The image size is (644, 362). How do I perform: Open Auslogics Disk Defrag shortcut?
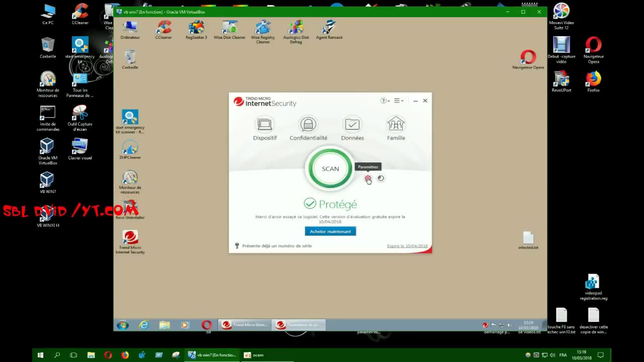pyautogui.click(x=296, y=32)
